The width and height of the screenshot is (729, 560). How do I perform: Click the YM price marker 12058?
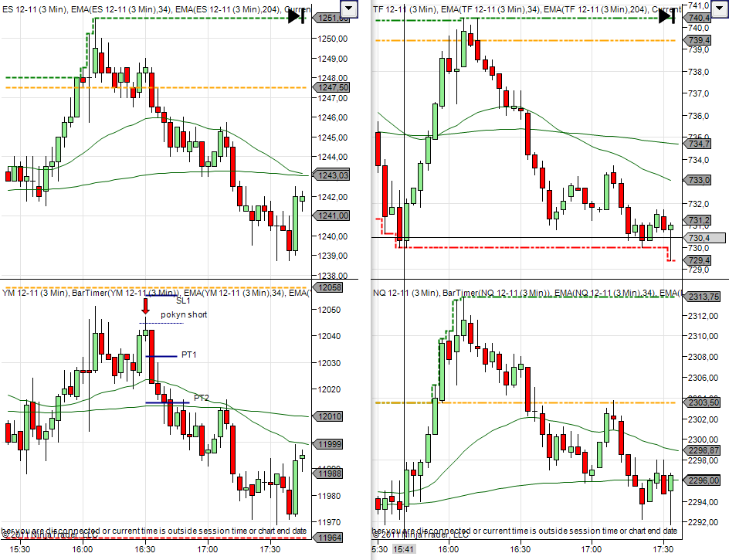pos(329,287)
